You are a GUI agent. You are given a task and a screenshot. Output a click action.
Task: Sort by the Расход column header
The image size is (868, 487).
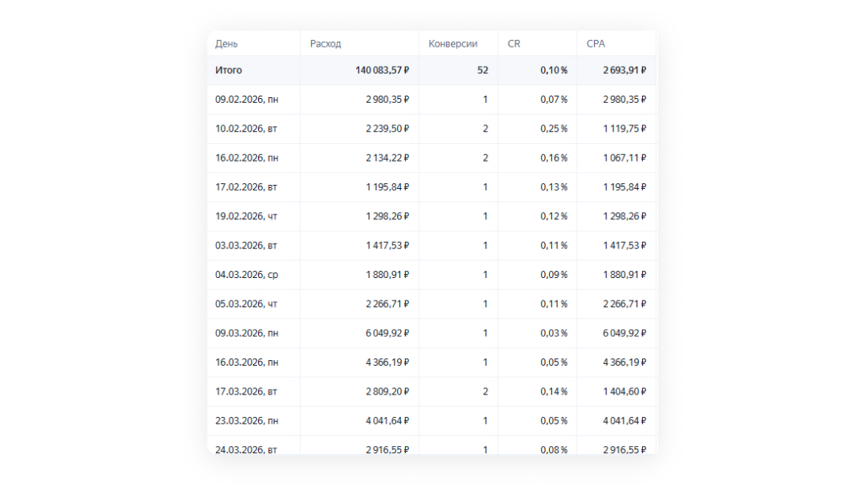(x=325, y=43)
